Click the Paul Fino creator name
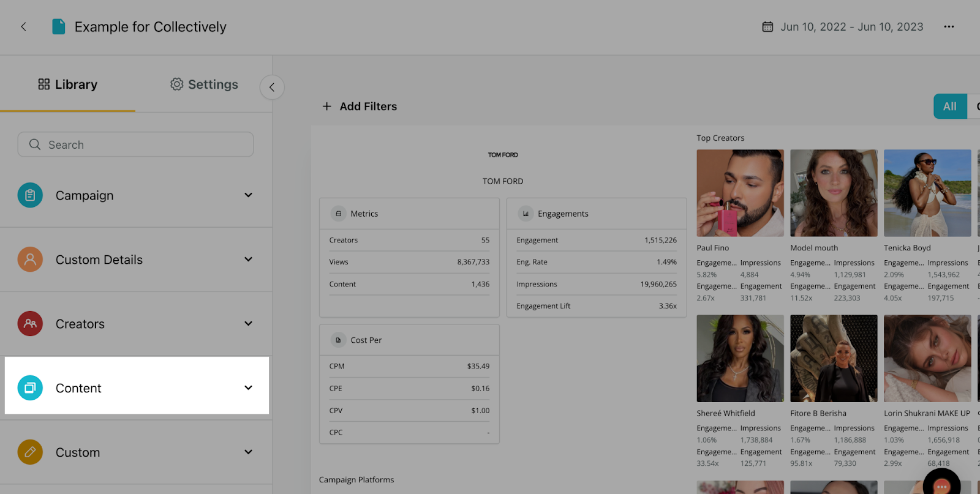Viewport: 980px width, 494px height. click(712, 248)
